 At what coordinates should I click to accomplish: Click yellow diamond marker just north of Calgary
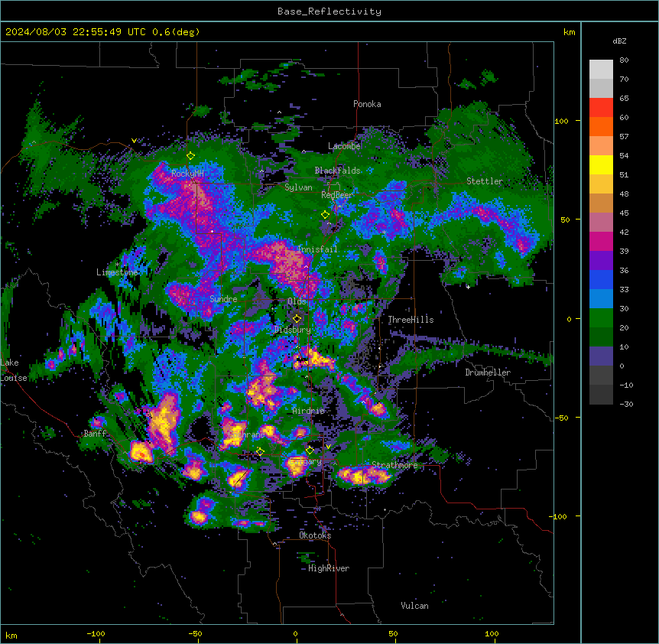[310, 450]
